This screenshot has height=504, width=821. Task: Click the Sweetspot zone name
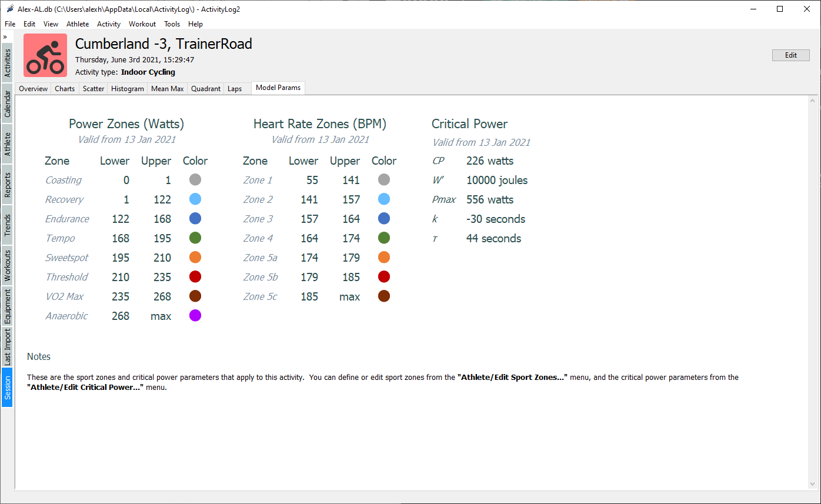click(x=66, y=258)
